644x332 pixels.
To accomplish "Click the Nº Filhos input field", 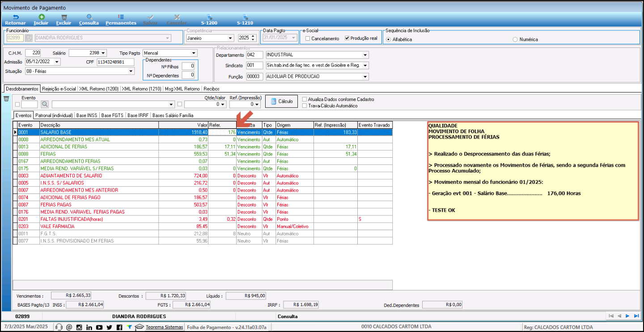I will pos(188,66).
